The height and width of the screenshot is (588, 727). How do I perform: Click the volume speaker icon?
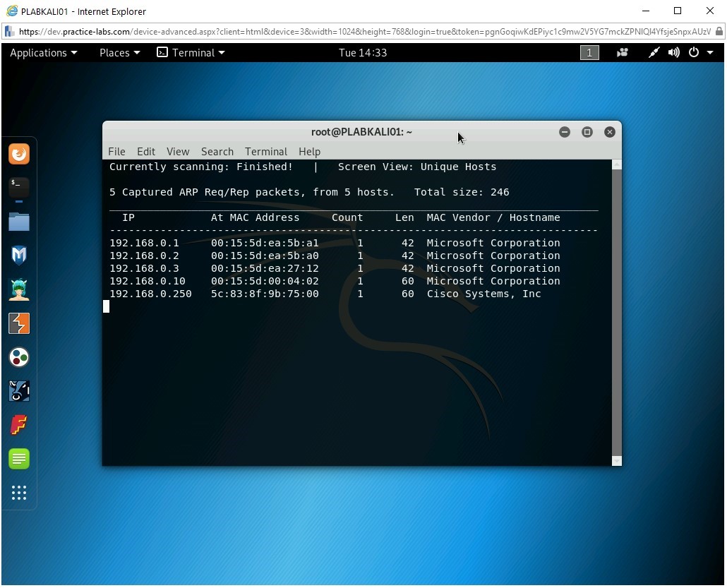(x=674, y=53)
